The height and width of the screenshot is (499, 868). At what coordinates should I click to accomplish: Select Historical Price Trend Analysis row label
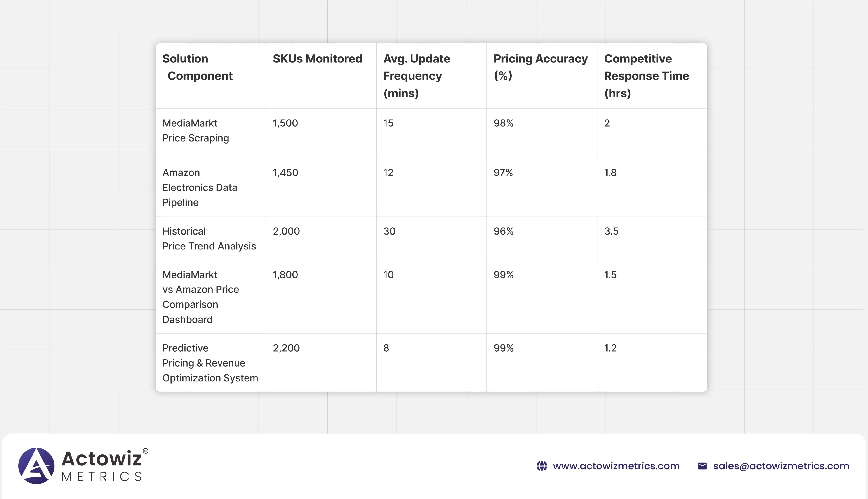tap(209, 239)
